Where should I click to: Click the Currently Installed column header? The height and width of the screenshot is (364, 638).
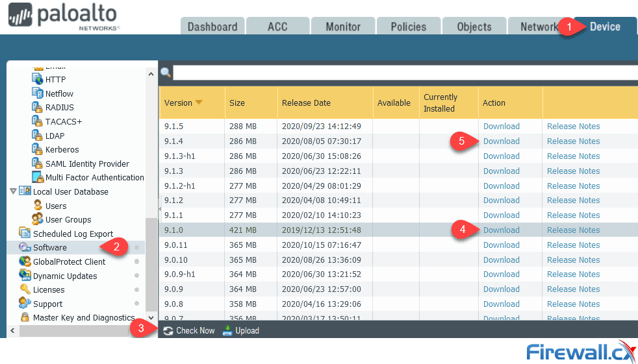(449, 103)
